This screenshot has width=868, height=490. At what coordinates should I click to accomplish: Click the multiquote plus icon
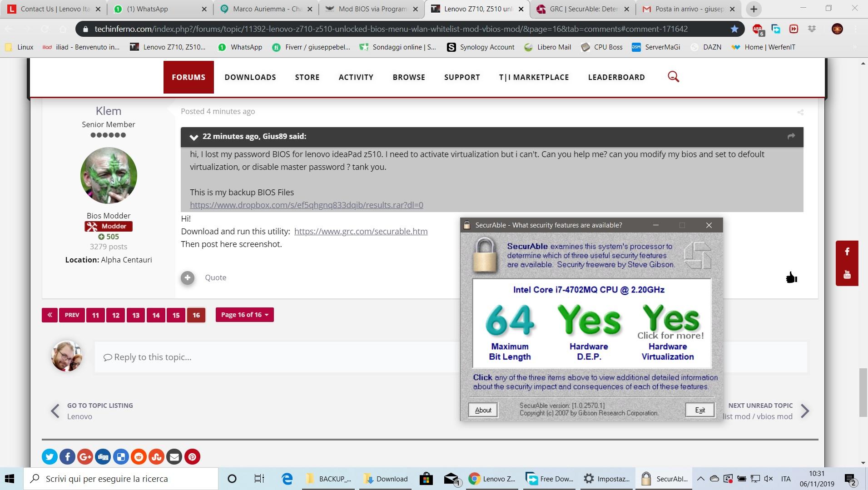(188, 277)
